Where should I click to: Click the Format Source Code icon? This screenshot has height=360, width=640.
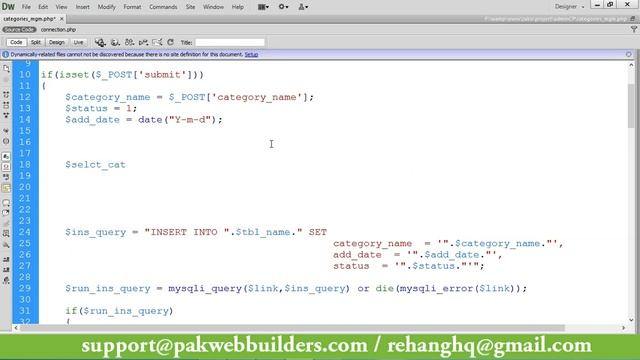click(x=6, y=280)
